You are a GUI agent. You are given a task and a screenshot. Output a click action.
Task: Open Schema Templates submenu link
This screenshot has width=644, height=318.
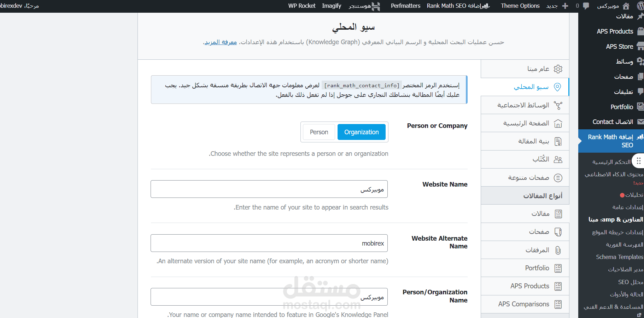click(620, 257)
